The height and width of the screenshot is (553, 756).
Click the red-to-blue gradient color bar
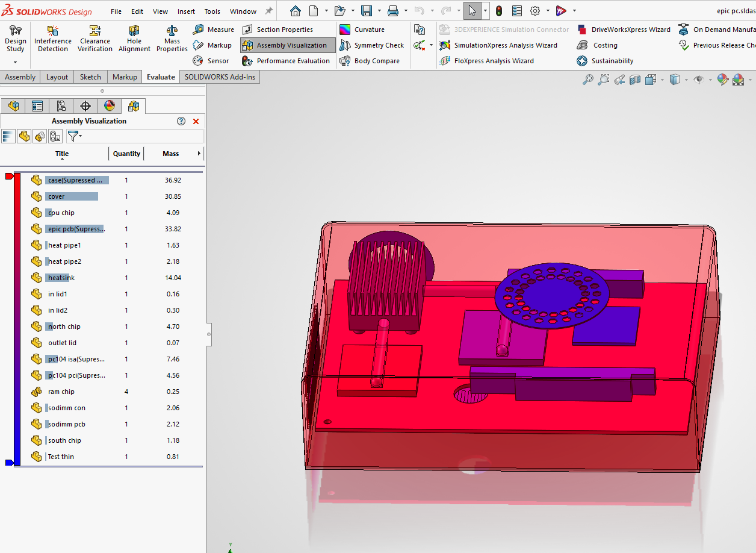tap(17, 319)
